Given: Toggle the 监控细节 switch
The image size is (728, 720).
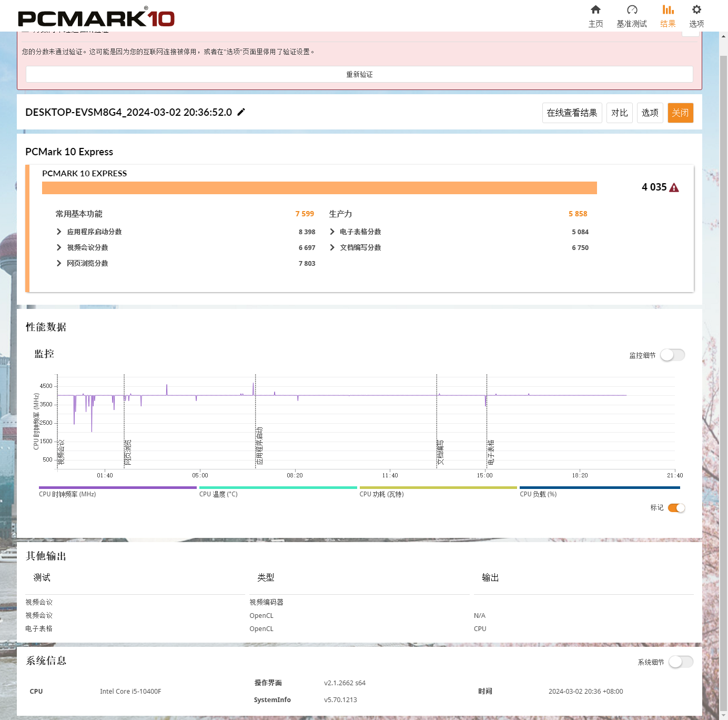Looking at the screenshot, I should pos(673,355).
